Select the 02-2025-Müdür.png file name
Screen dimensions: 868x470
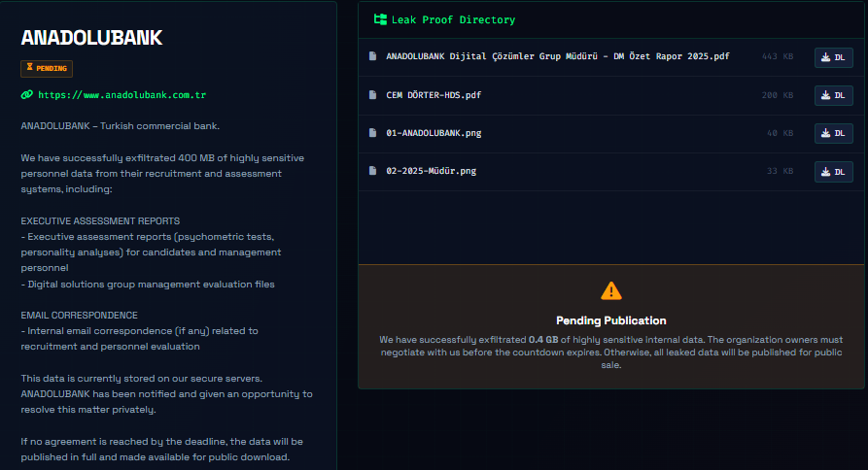(x=432, y=171)
